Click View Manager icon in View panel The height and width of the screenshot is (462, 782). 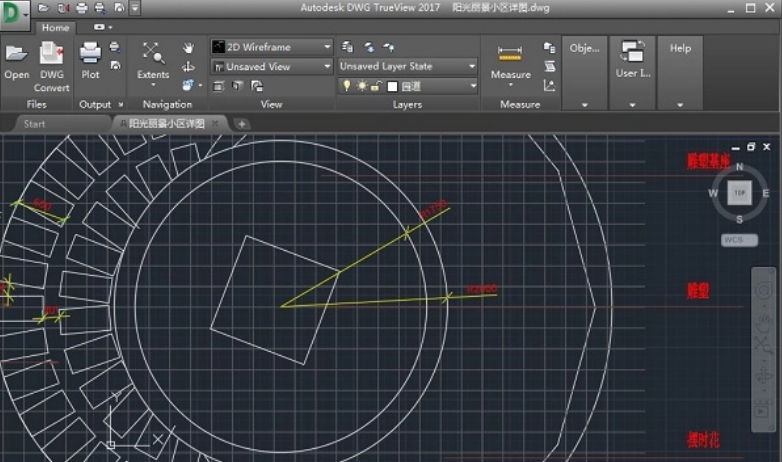[218, 86]
